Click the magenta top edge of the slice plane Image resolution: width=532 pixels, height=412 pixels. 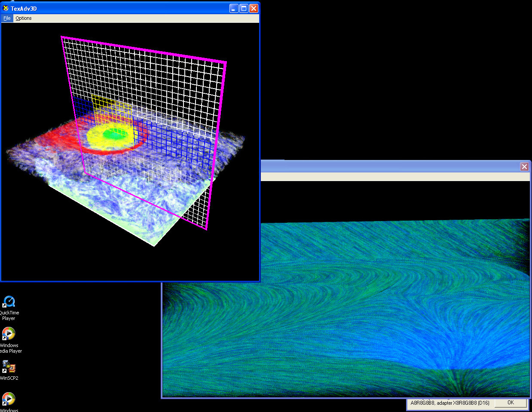click(144, 49)
